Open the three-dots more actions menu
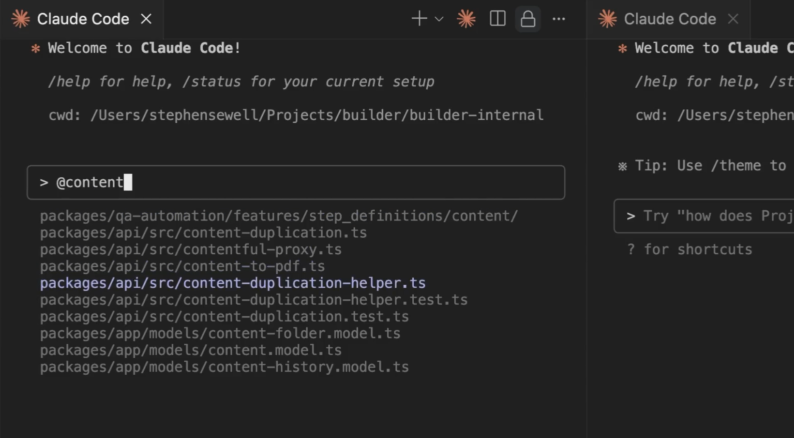The width and height of the screenshot is (794, 438). coord(558,19)
